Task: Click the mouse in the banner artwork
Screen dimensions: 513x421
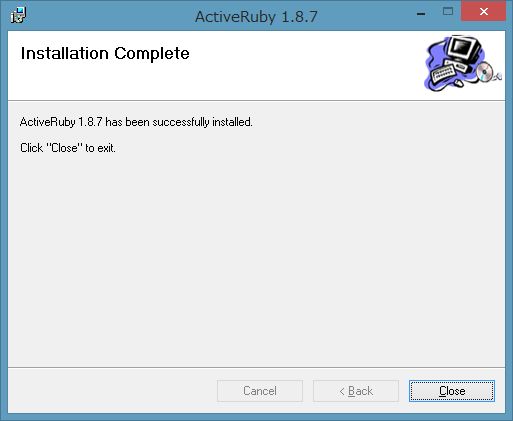Action: (458, 83)
